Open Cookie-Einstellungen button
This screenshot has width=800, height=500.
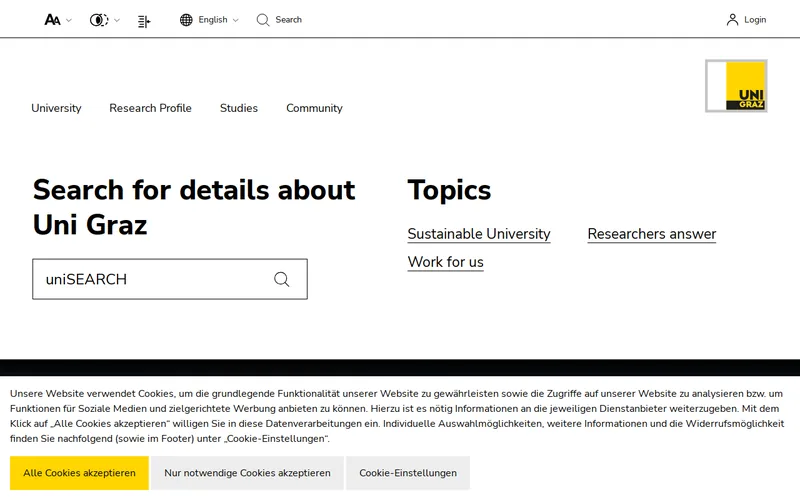pyautogui.click(x=408, y=473)
